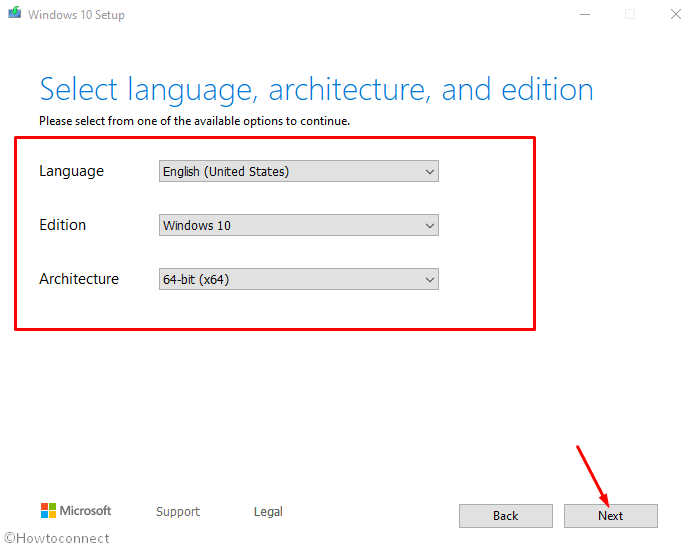Click the Microsoft logo
Viewport: 696px width, 553px height.
tap(76, 511)
